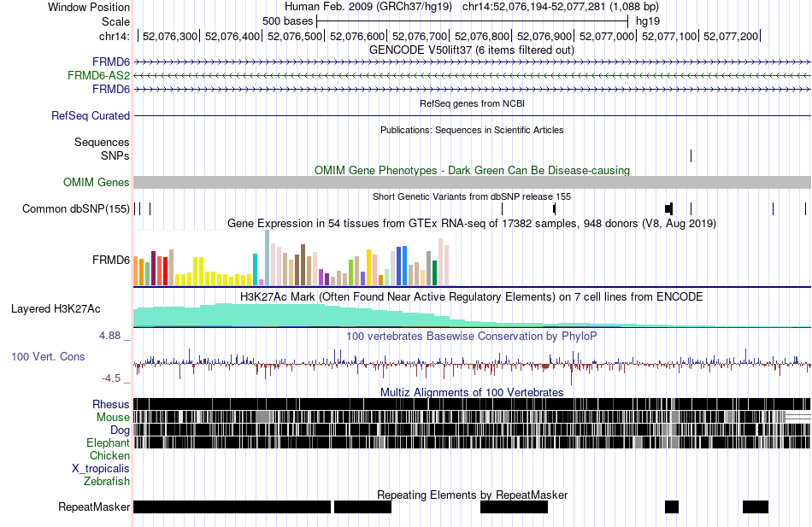812x527 pixels.
Task: Click the gray OMIM Genes bar
Action: [x=472, y=182]
